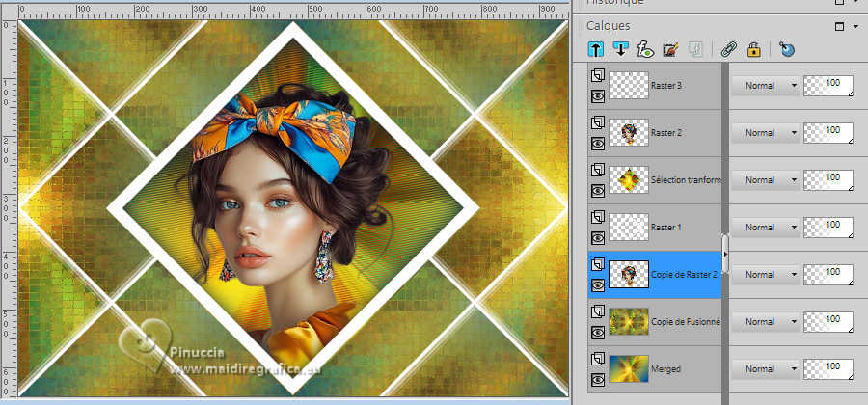868x405 pixels.
Task: Click the opacity field of Merged layer
Action: 828,369
